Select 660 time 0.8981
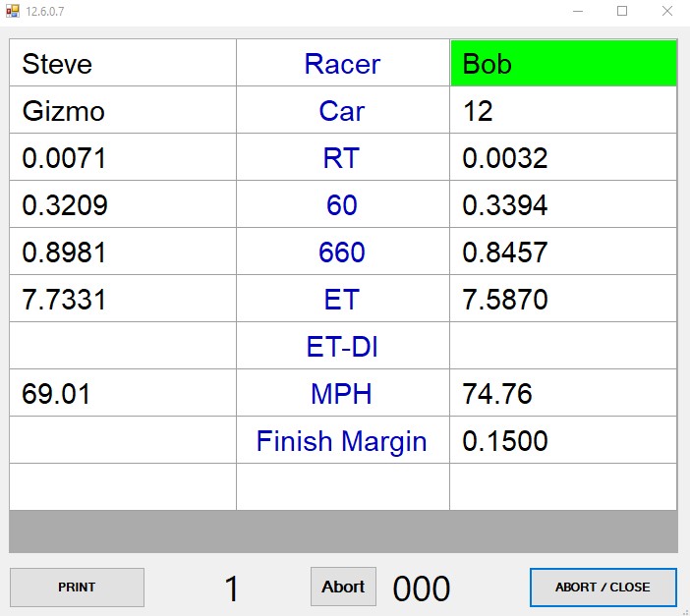690x616 pixels. pyautogui.click(x=123, y=252)
